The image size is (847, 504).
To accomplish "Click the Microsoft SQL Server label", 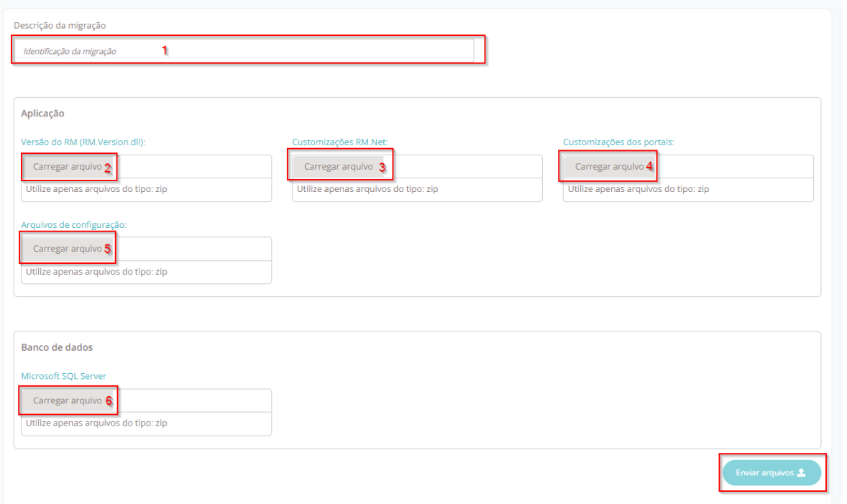I will [x=64, y=376].
